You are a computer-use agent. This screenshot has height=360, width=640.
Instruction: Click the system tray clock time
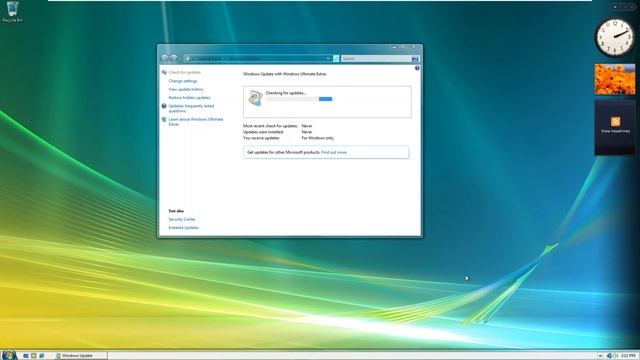(628, 356)
